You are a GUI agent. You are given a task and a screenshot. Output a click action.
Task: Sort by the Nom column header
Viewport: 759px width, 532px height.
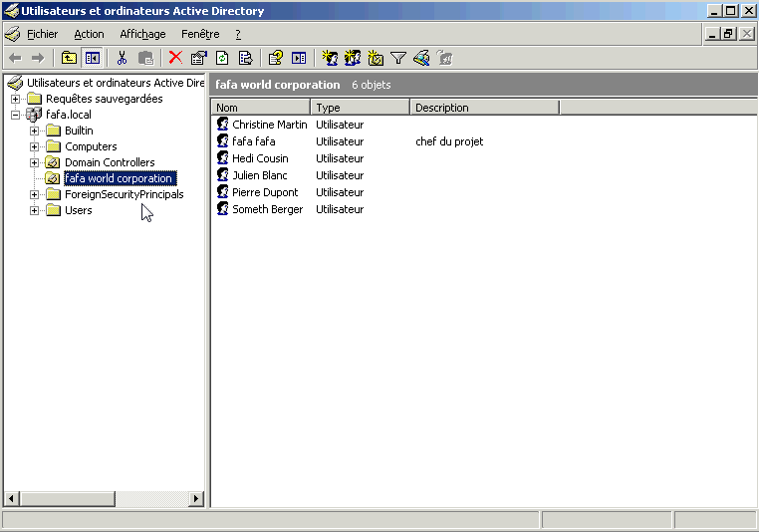point(260,108)
